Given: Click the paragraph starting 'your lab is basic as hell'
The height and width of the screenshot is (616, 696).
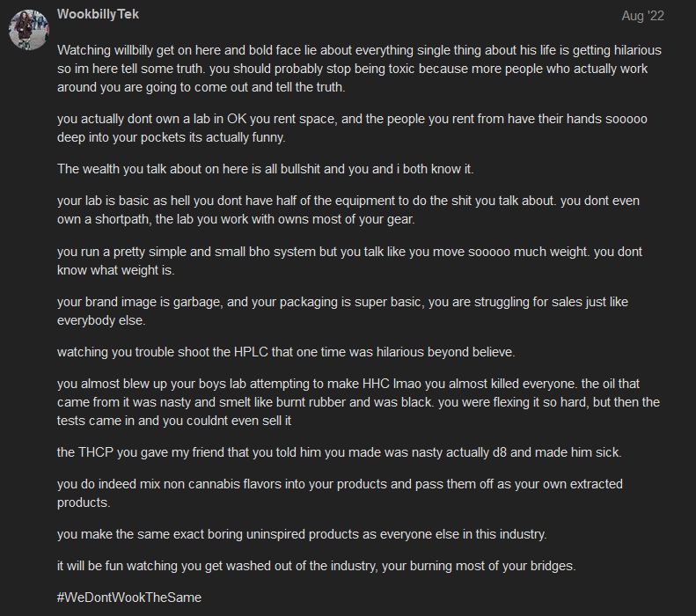Looking at the screenshot, I should click(348, 210).
